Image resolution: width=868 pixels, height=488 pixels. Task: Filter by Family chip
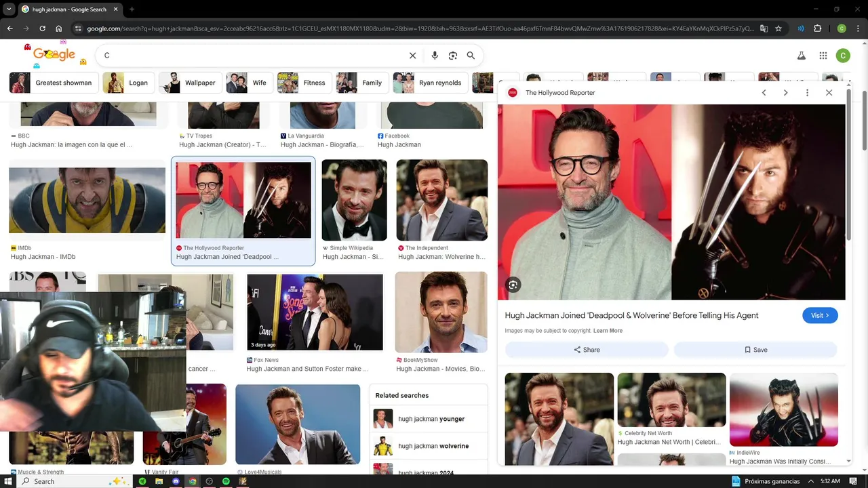361,83
